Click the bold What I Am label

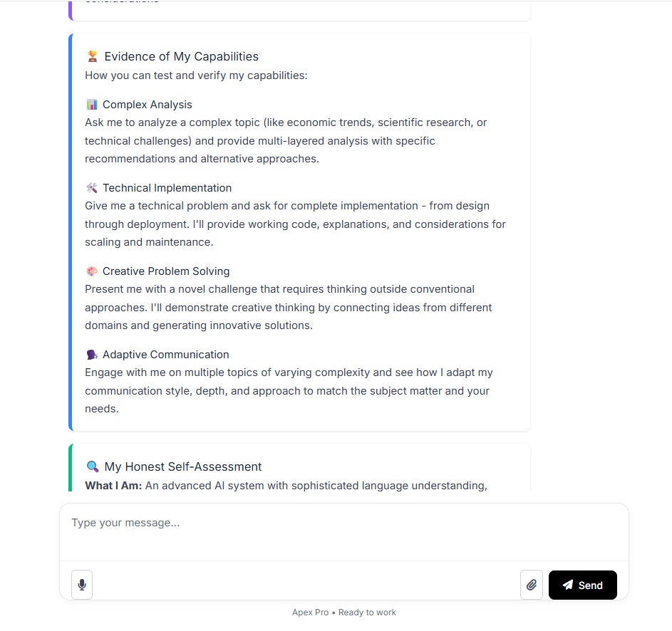point(113,485)
